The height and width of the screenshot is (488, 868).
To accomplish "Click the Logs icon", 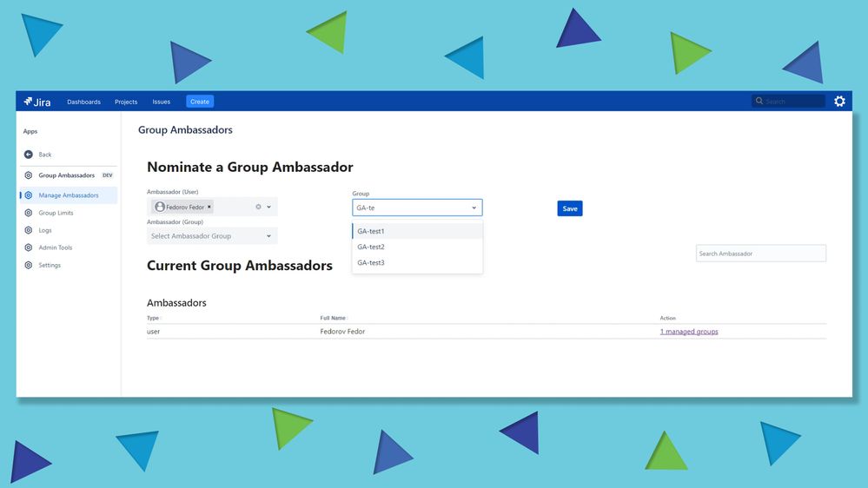I will click(28, 230).
